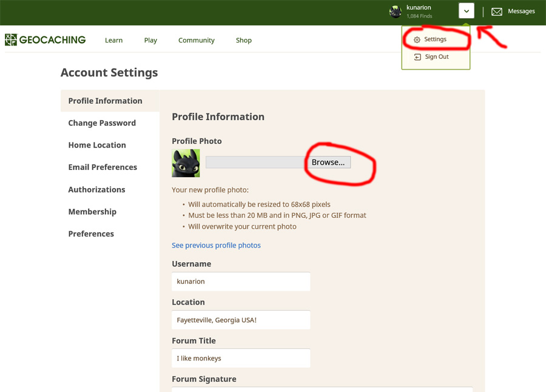The image size is (546, 392).
Task: Click the Browse... button for profile photo
Action: pos(328,163)
